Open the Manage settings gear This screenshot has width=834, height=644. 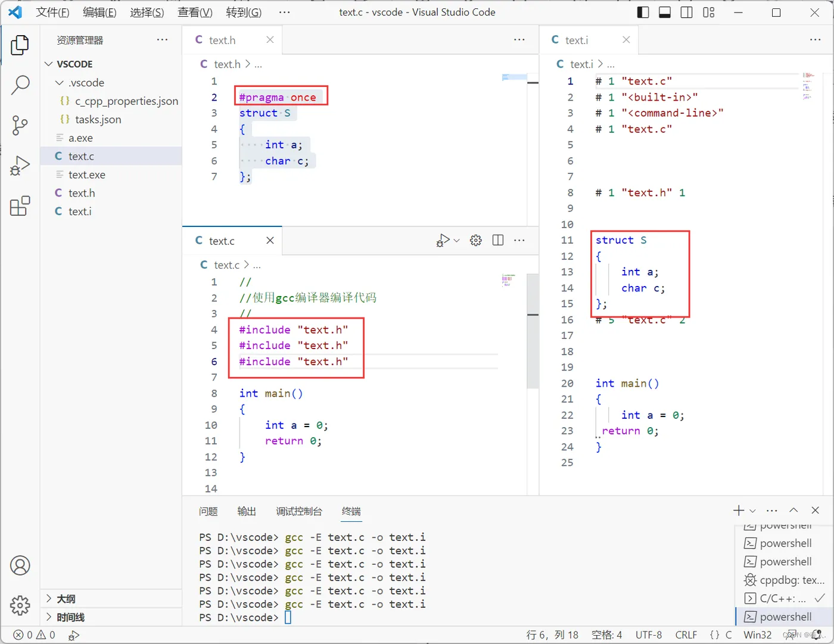click(x=20, y=605)
